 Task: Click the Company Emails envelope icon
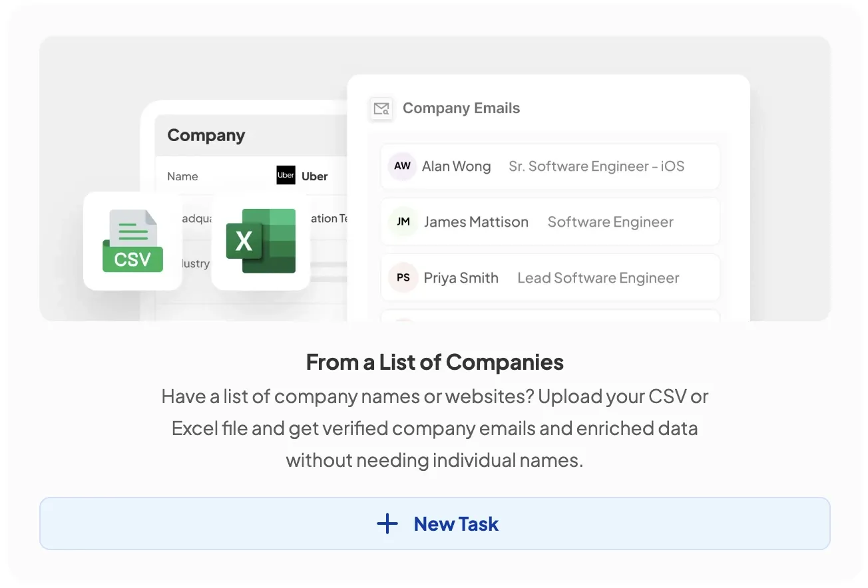coord(381,108)
